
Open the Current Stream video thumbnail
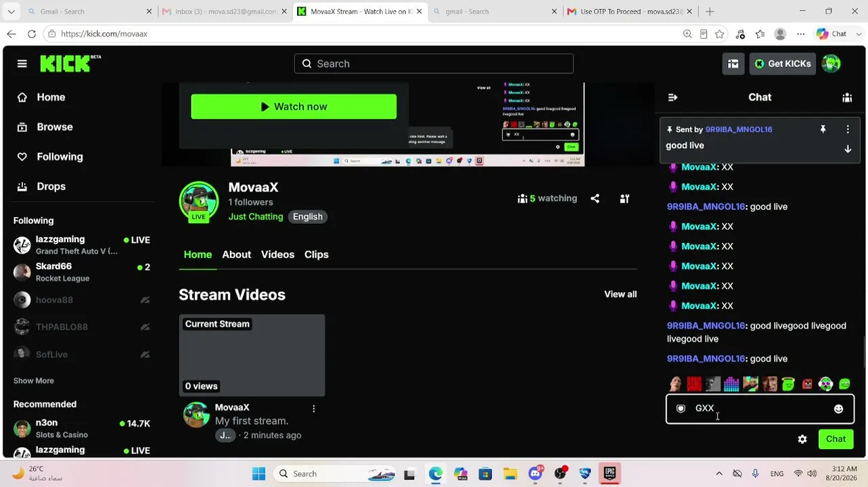point(252,355)
